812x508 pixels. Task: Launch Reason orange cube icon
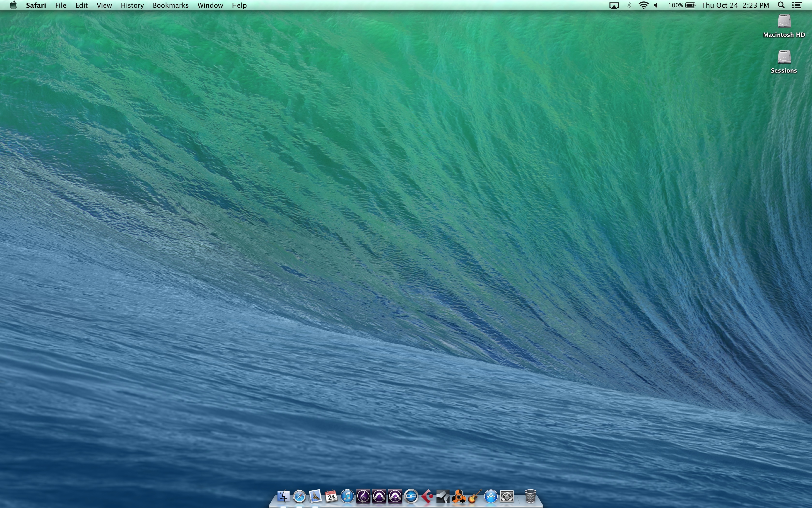459,496
